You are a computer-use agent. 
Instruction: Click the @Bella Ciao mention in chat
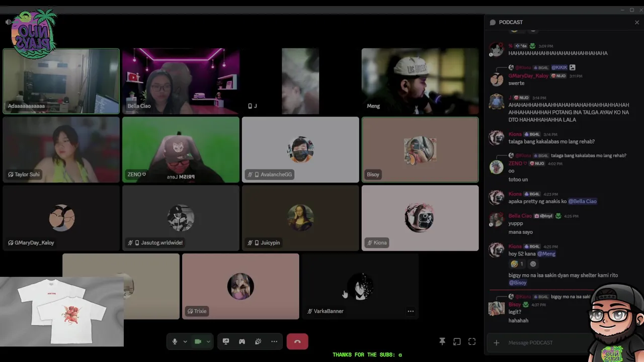(582, 201)
